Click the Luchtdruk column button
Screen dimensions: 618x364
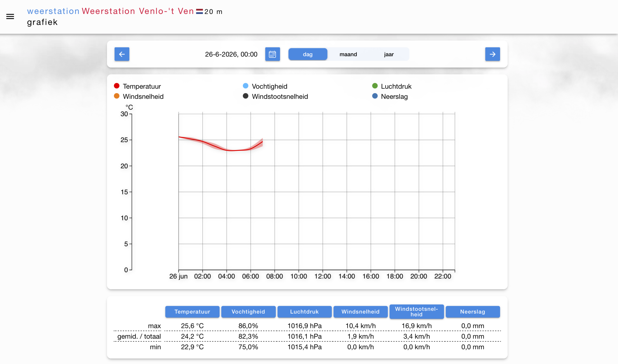click(304, 312)
